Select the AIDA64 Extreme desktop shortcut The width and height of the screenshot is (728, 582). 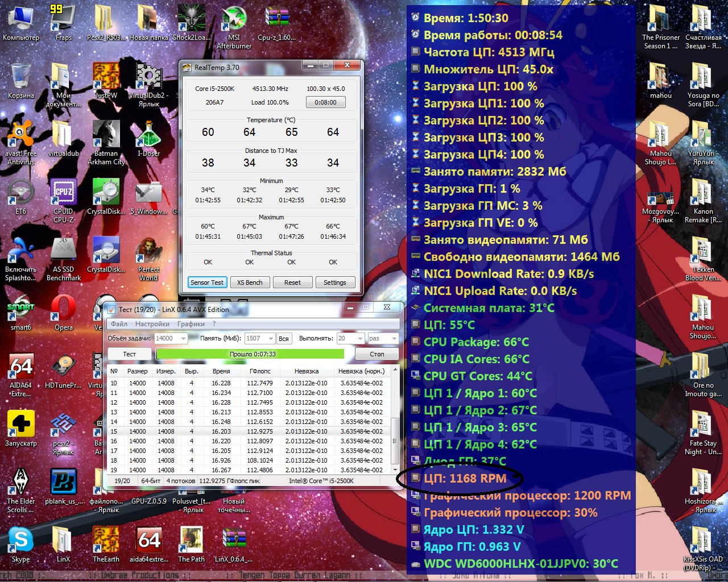(21, 375)
